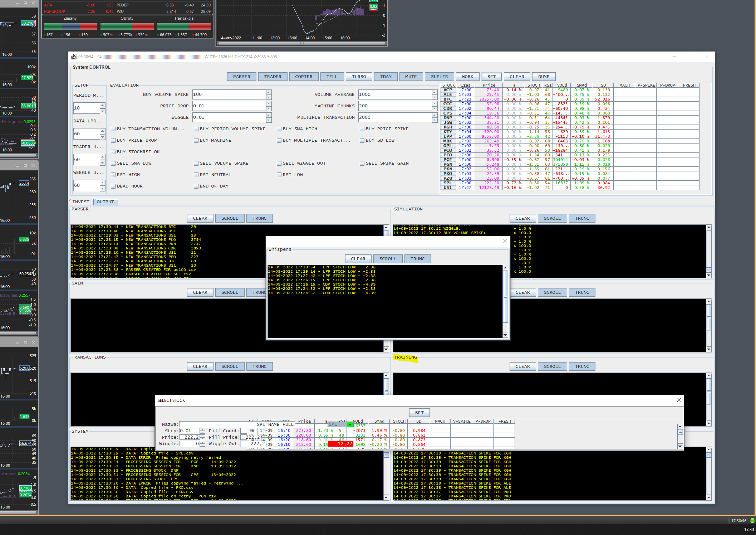This screenshot has height=535, width=756.
Task: Tick the RSI HIGH checkbox
Action: 113,175
